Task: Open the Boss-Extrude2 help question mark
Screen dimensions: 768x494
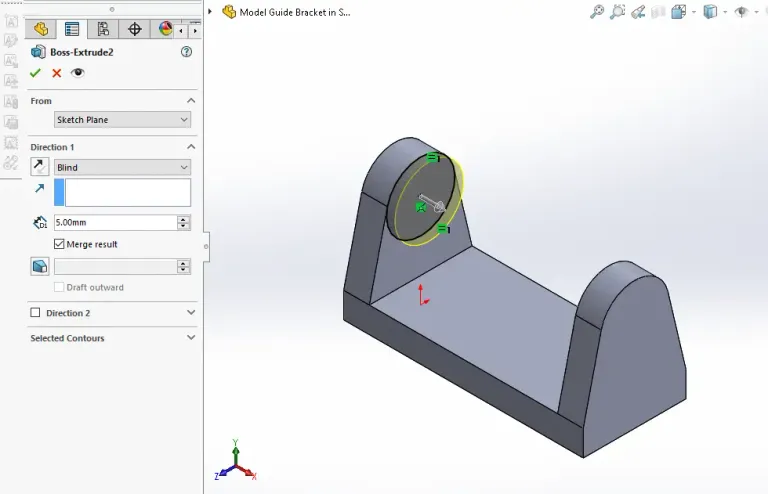Action: click(x=186, y=52)
